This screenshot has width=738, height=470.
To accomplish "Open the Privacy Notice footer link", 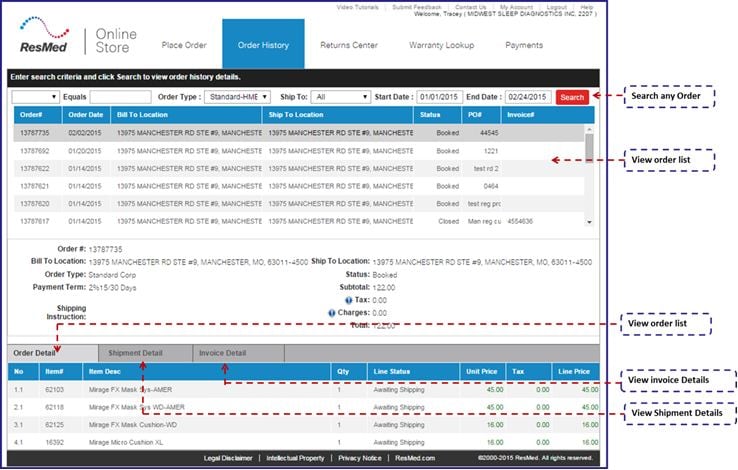I will [360, 458].
